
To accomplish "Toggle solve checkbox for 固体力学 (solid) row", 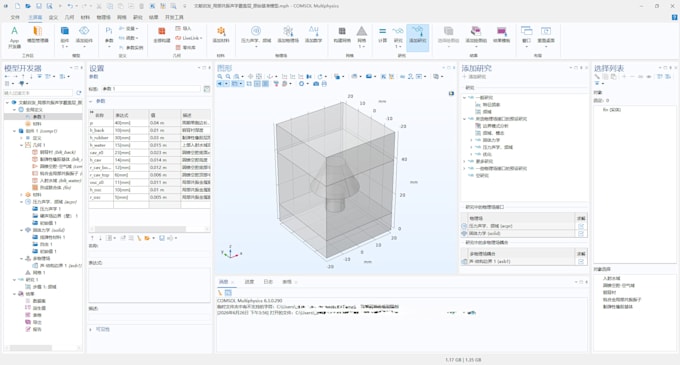I will tap(581, 234).
